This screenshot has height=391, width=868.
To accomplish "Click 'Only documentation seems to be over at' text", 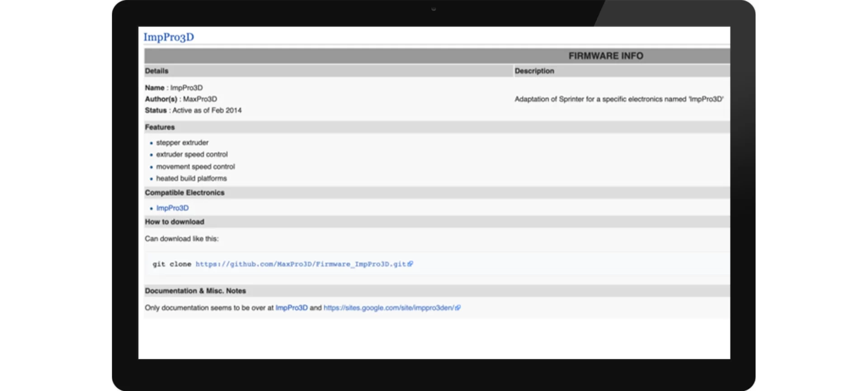I will click(209, 308).
